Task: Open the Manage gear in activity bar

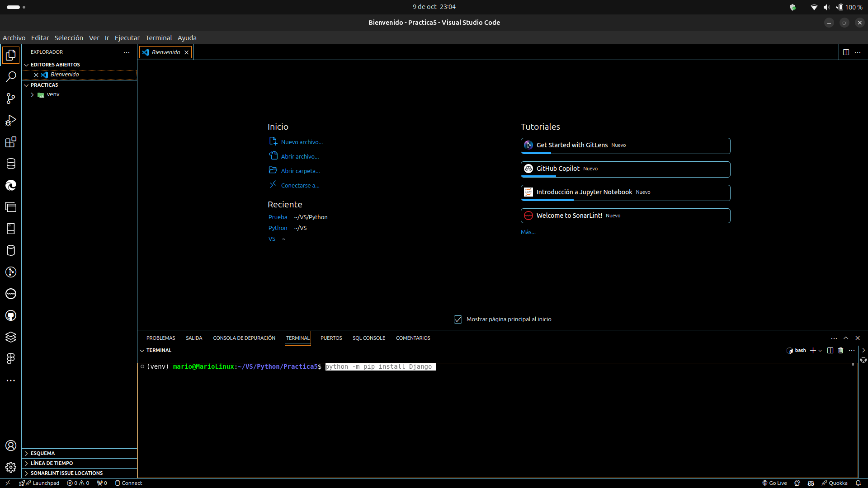Action: [x=11, y=467]
